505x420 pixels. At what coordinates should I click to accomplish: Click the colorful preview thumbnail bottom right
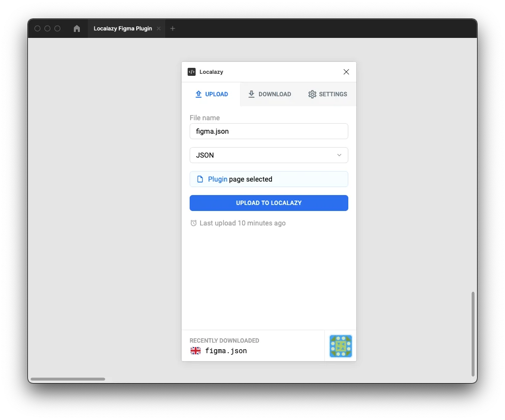point(340,346)
